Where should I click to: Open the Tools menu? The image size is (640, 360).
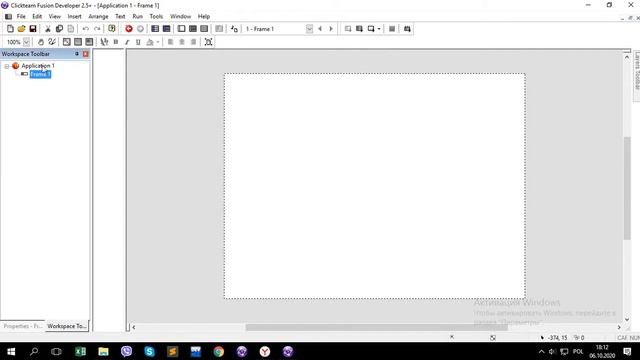156,16
